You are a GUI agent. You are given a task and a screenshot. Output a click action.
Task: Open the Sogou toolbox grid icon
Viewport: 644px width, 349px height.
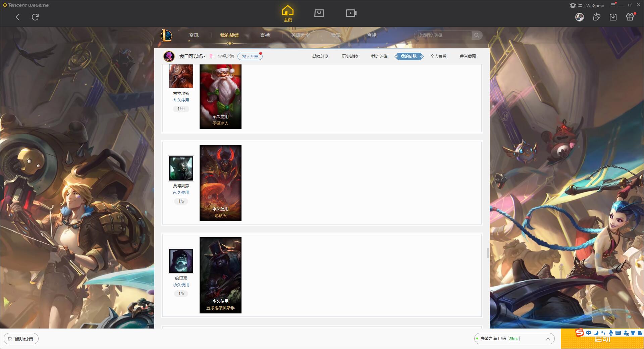tap(640, 333)
